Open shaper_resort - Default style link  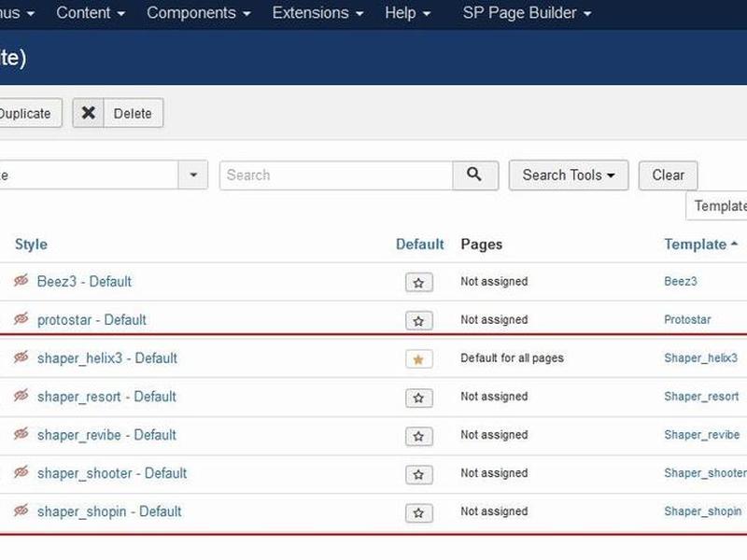click(106, 396)
